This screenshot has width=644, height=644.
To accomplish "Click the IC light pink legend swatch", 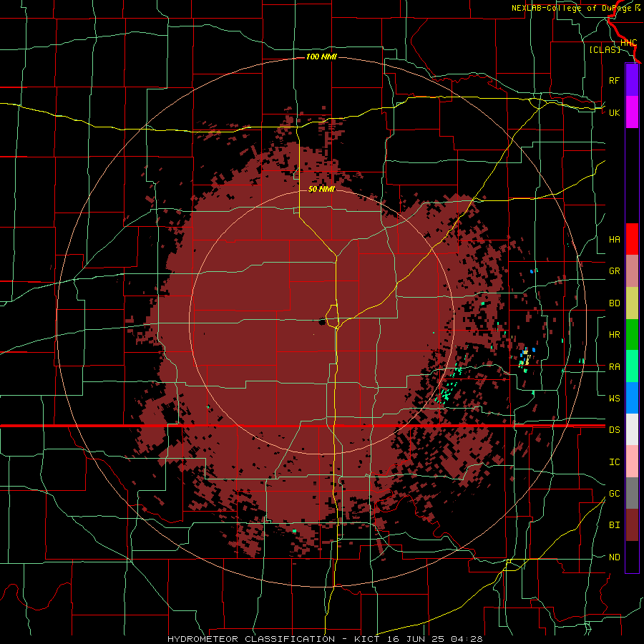I will coord(632,462).
